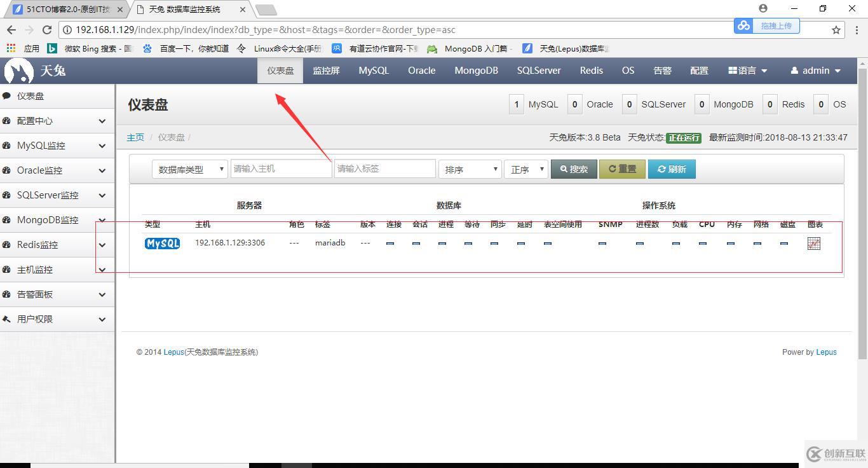Open the 数据库类型 dropdown
Viewport: 868px width, 468px height.
189,169
